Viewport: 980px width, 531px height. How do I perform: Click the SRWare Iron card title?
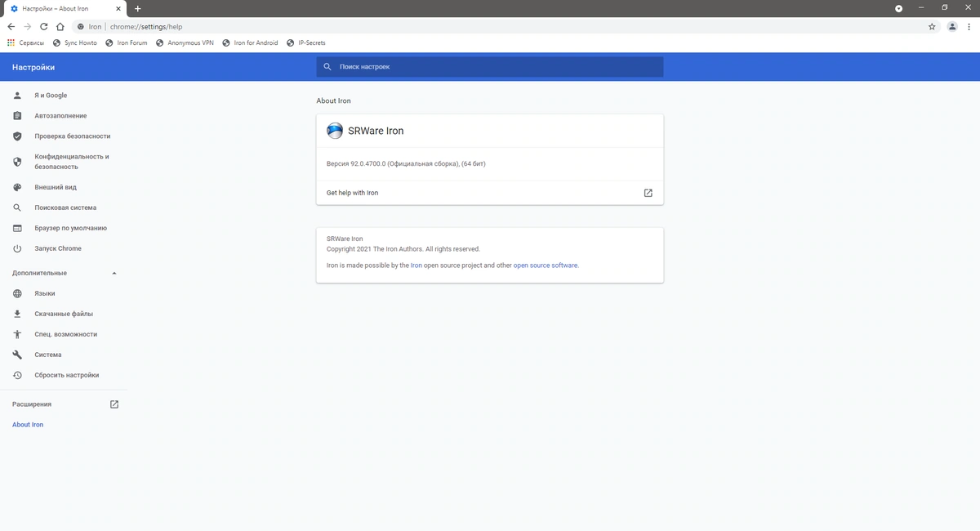point(376,131)
